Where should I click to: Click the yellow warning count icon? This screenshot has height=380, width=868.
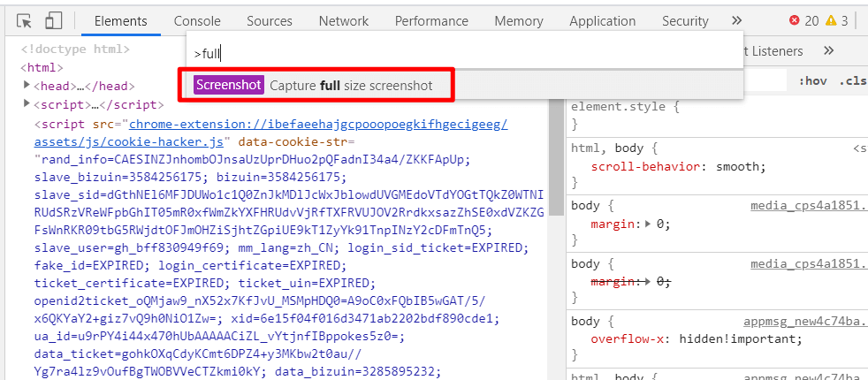pos(830,21)
